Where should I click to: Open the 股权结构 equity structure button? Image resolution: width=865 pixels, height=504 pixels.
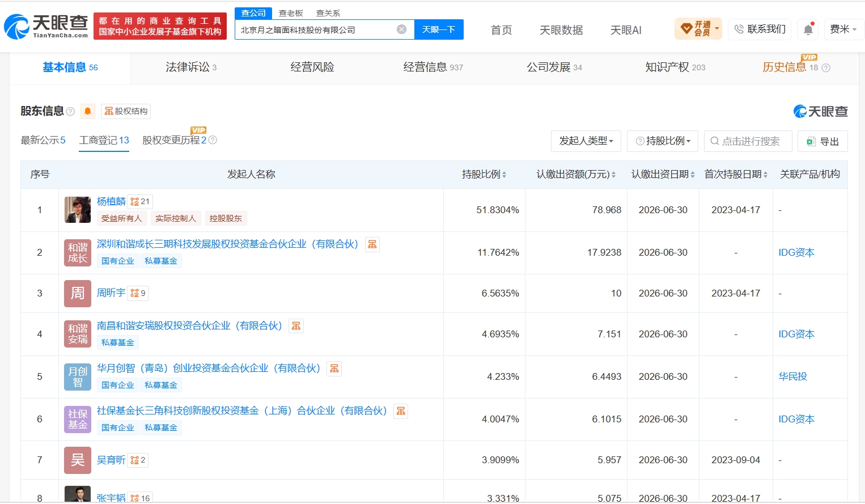pos(126,111)
